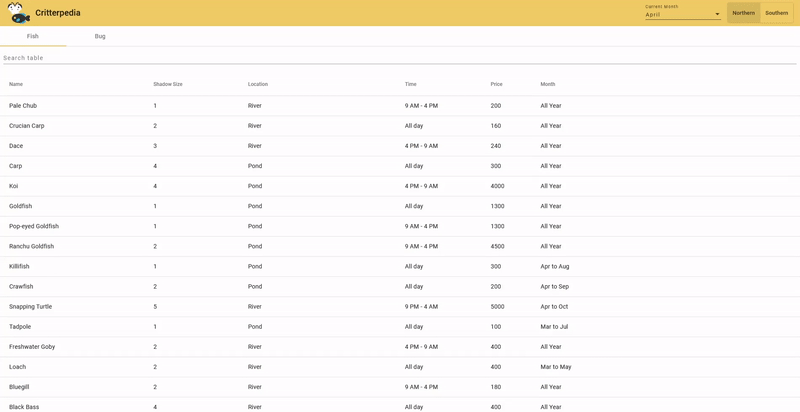Click Dace's price 240

495,146
